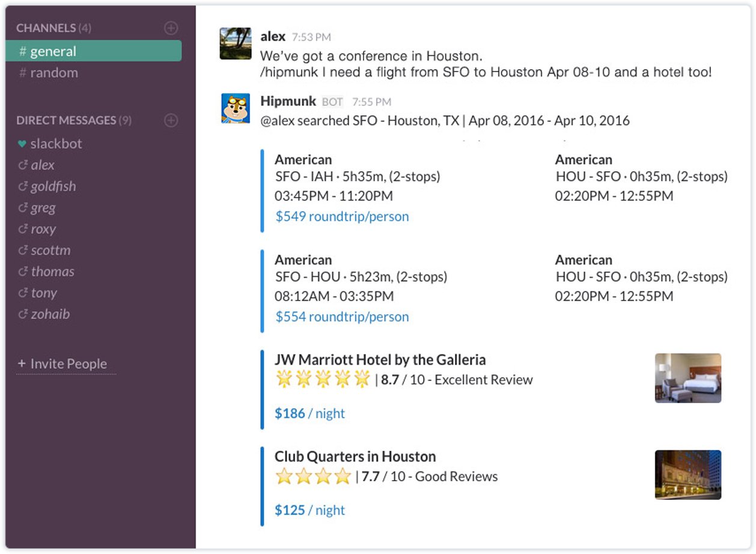Open the $549 roundtrip/person flight link
Screen dimensions: 756x554
tap(342, 216)
